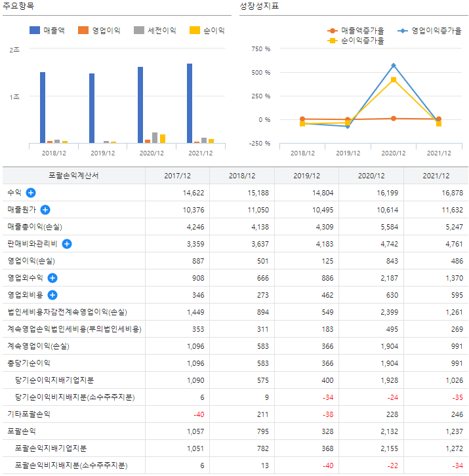The width and height of the screenshot is (469, 476).
Task: Click the 계속영업손익법인세비용(부의법인세비용) row label
Action: pyautogui.click(x=74, y=328)
